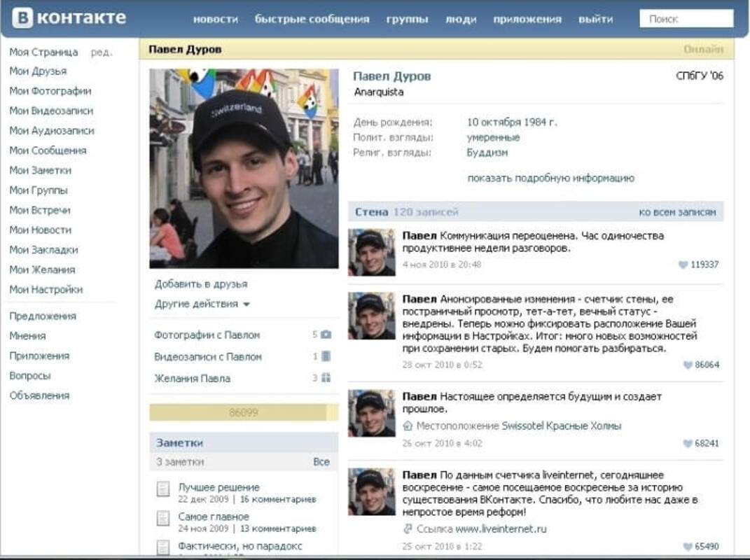Click the "Поиск" search field

pos(687,18)
